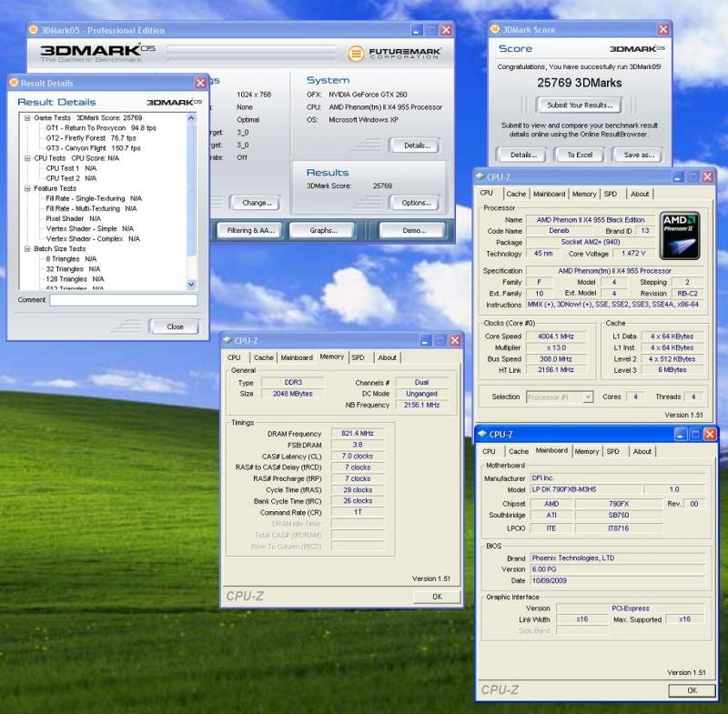Image resolution: width=728 pixels, height=714 pixels.
Task: Open system Details... in the 3DMark05 main window
Action: point(417,146)
